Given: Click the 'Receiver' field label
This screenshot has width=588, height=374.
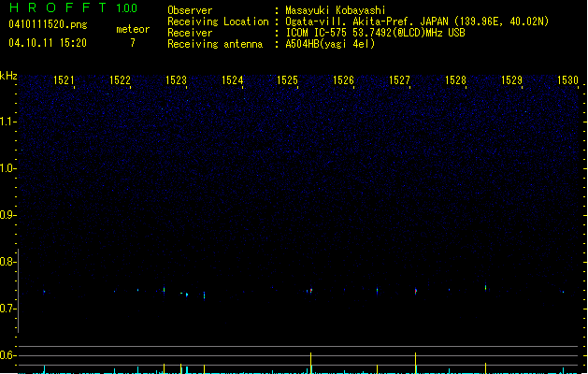Looking at the screenshot, I should (190, 33).
